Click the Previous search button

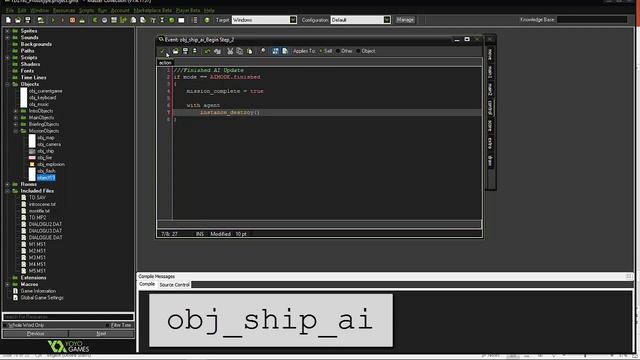point(36,333)
